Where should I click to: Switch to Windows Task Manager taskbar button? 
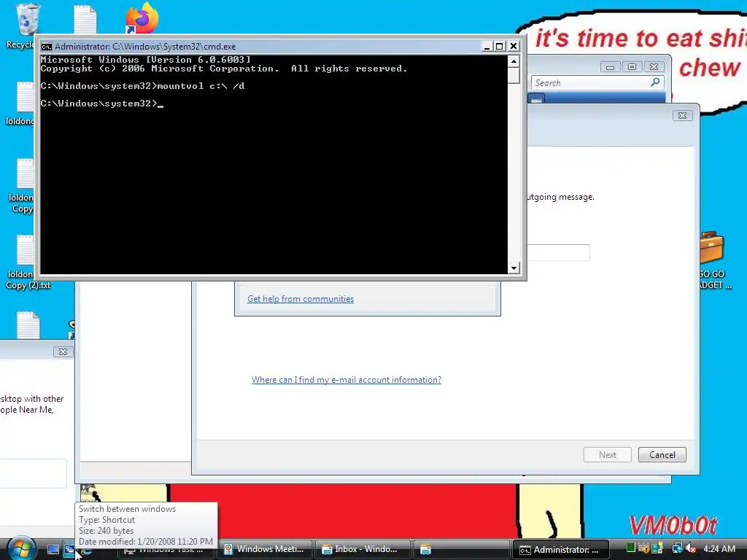click(166, 553)
